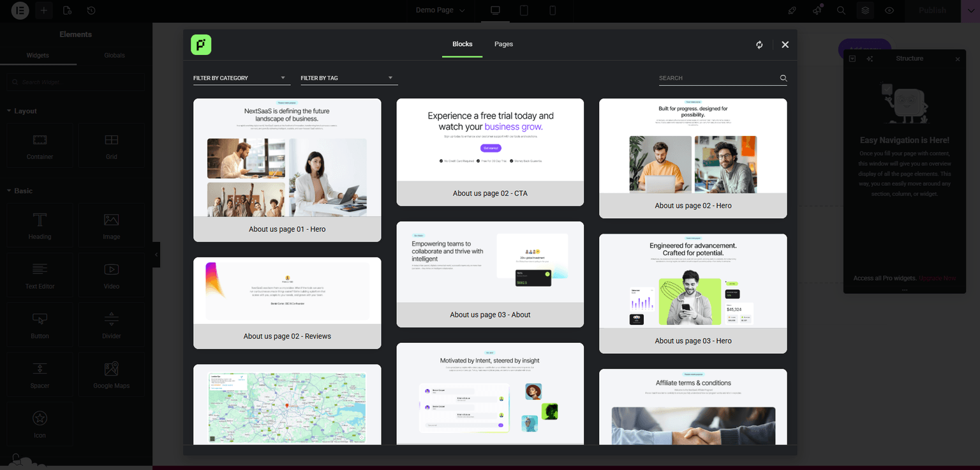Image resolution: width=980 pixels, height=470 pixels.
Task: Switch to the Globals tab
Action: [x=114, y=55]
